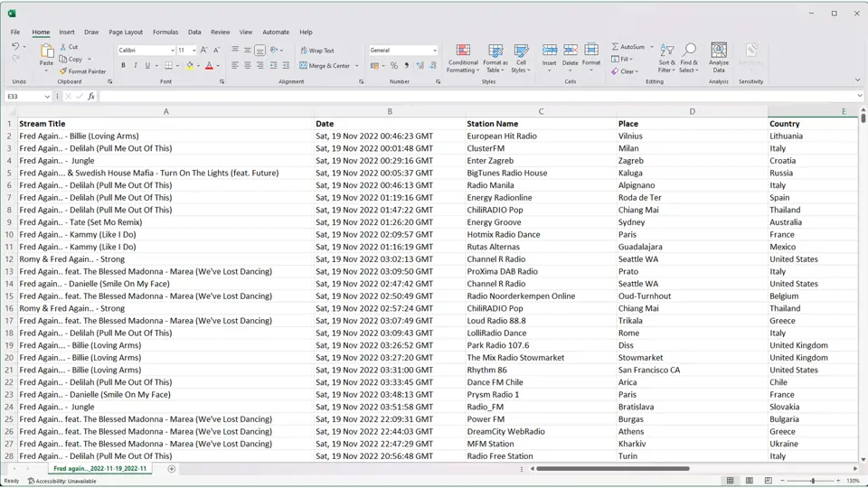Open the Fill dropdown

(622, 60)
